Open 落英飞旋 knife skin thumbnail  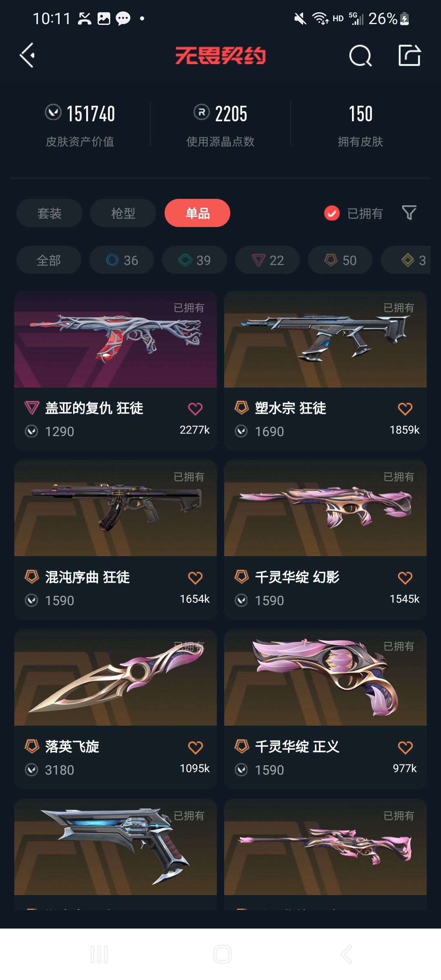click(116, 677)
